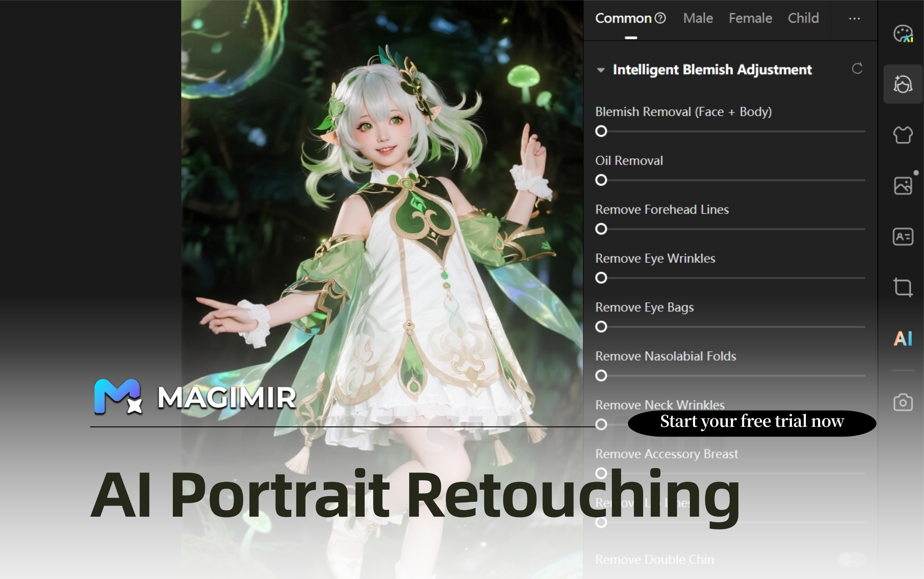
Task: Click help question mark beside Common
Action: pyautogui.click(x=660, y=18)
